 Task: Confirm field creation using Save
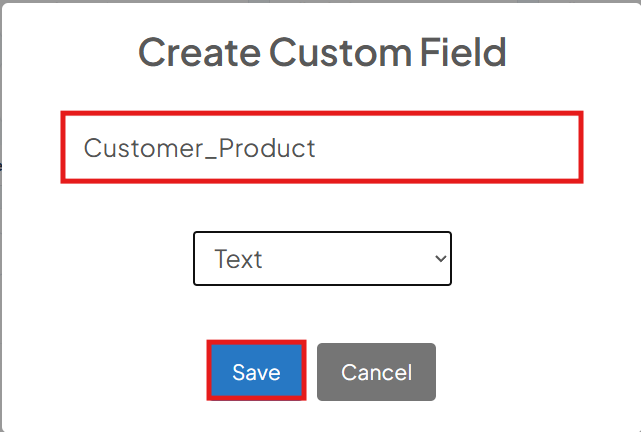[x=256, y=370]
